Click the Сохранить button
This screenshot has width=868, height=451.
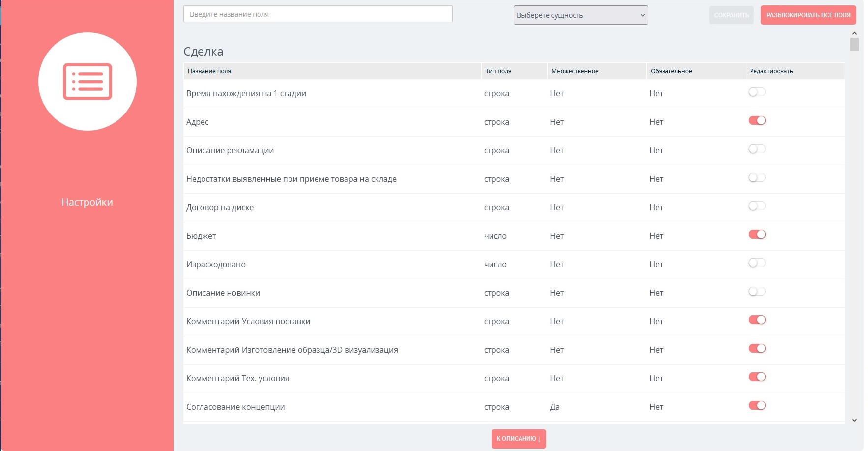pyautogui.click(x=731, y=15)
